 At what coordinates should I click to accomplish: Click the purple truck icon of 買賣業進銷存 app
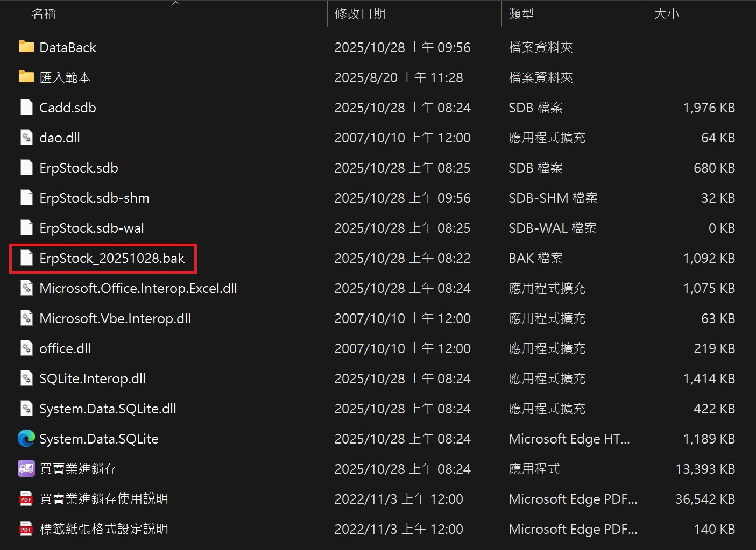(x=26, y=468)
